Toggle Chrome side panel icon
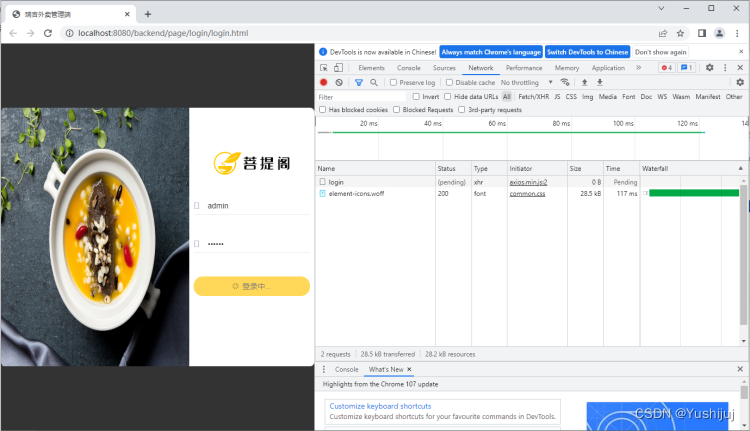The height and width of the screenshot is (431, 750). coord(702,33)
